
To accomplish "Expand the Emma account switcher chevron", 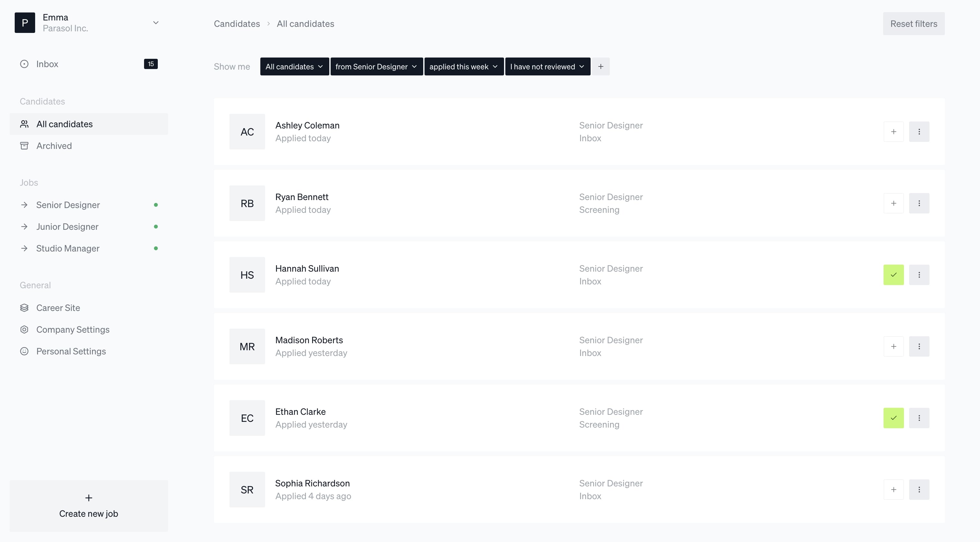I will click(156, 23).
